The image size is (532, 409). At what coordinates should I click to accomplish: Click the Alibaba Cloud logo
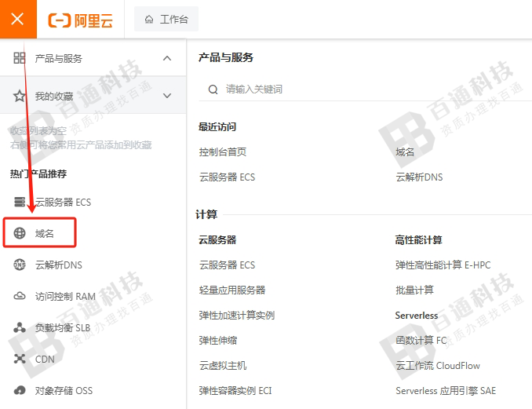pos(80,20)
